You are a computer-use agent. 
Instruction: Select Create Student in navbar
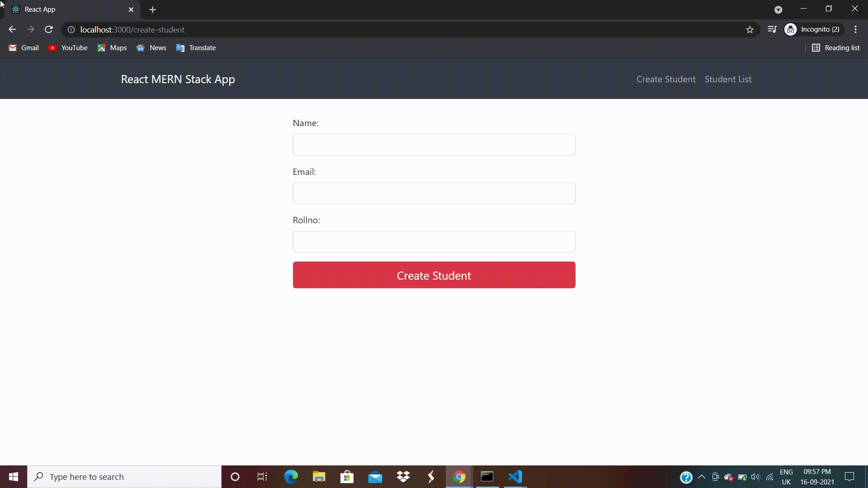pyautogui.click(x=665, y=79)
